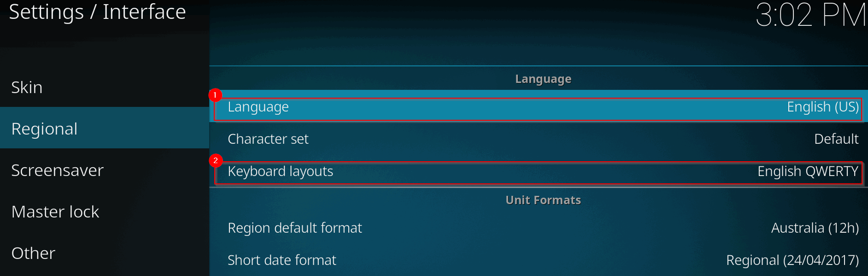Viewport: 868px width, 276px height.
Task: Click the Settings / Interface title
Action: click(x=97, y=12)
